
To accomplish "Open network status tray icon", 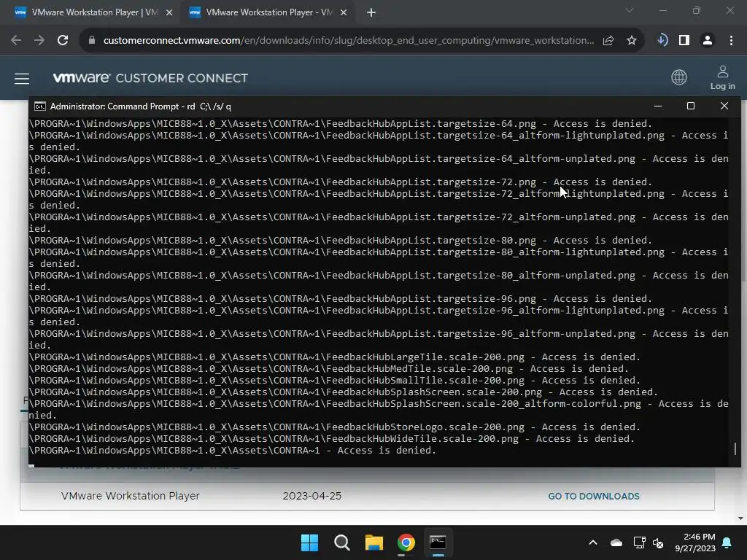I will pos(639,542).
